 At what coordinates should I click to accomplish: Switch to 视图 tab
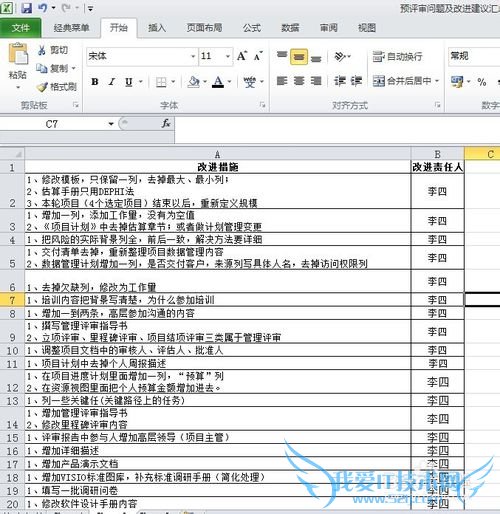point(367,28)
